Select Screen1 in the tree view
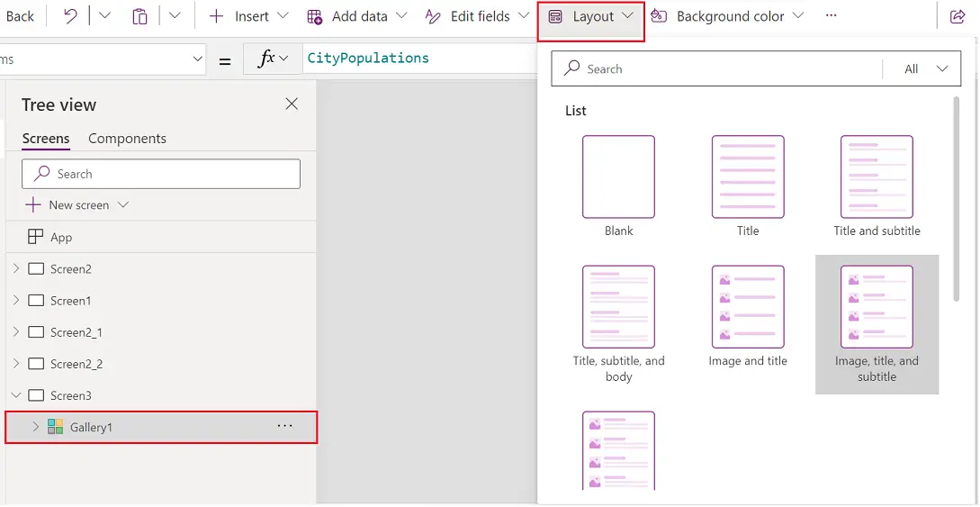 click(x=70, y=302)
